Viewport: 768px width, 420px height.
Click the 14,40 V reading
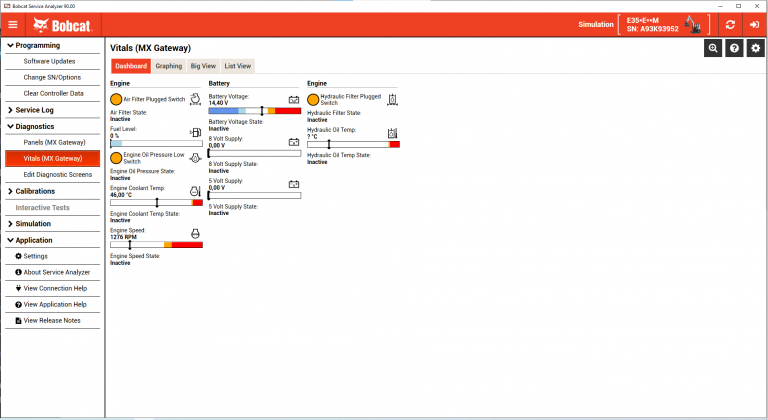pos(218,103)
